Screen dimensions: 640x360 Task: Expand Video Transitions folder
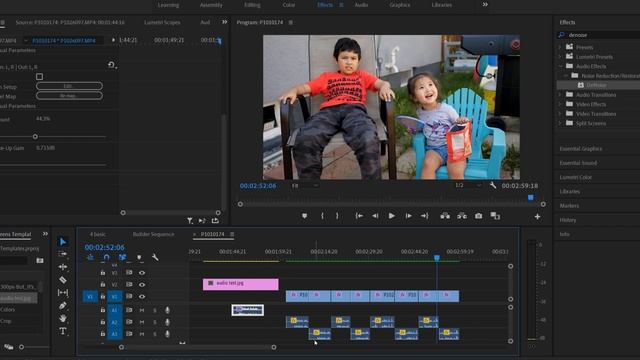coord(560,114)
